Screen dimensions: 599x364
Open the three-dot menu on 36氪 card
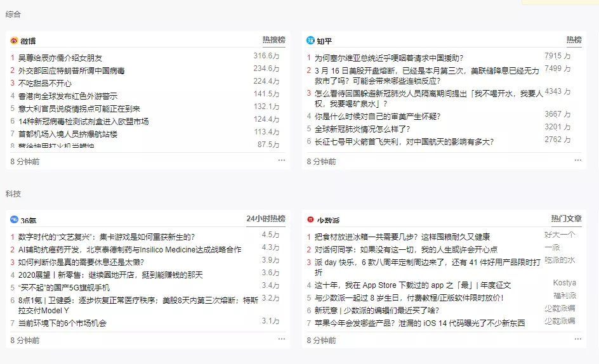click(x=282, y=339)
